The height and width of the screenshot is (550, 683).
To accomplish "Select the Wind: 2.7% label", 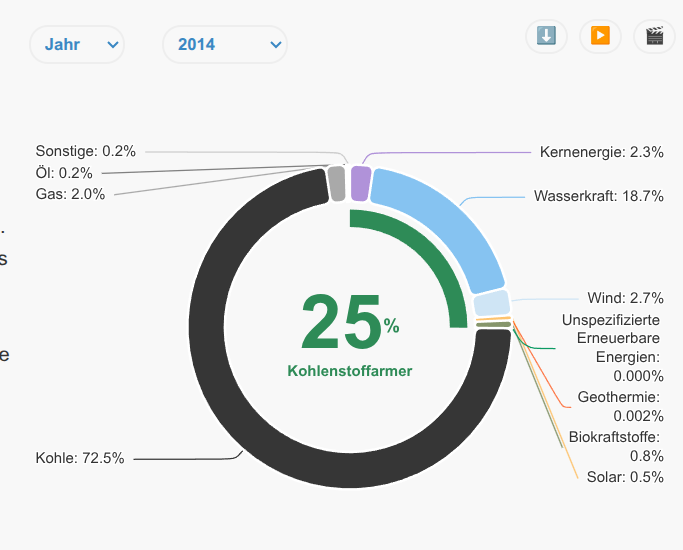I will (x=625, y=298).
